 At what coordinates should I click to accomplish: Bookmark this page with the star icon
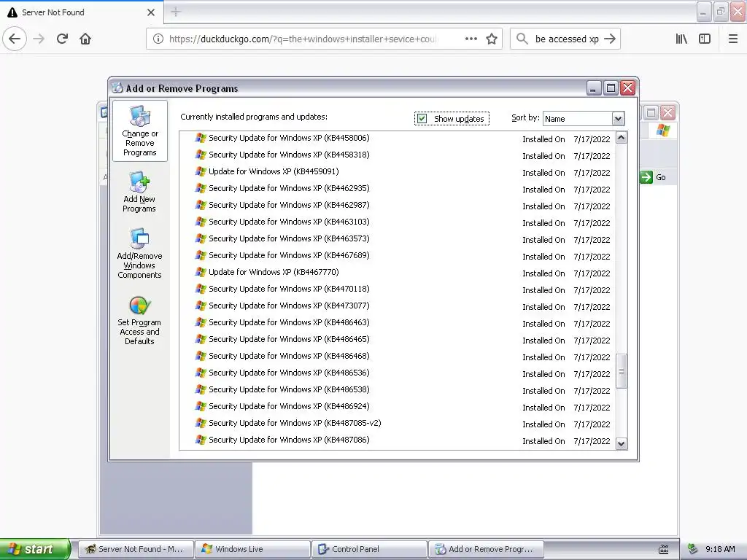pyautogui.click(x=492, y=39)
